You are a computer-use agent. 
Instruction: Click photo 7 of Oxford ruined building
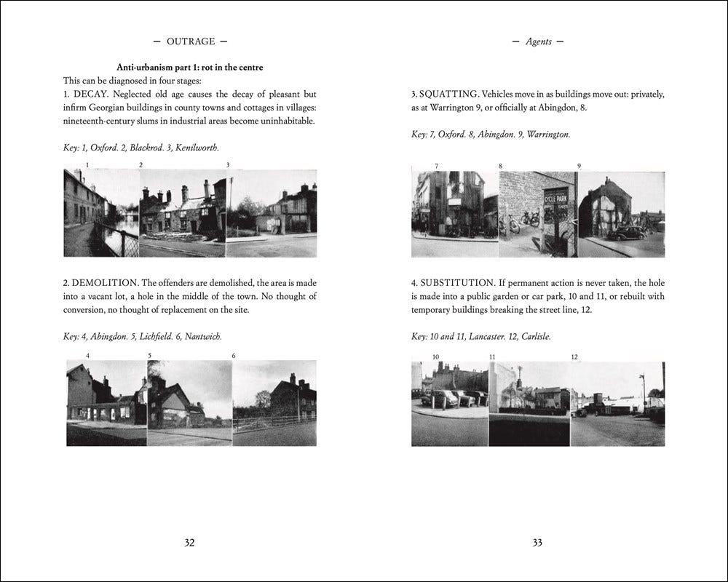click(x=455, y=215)
